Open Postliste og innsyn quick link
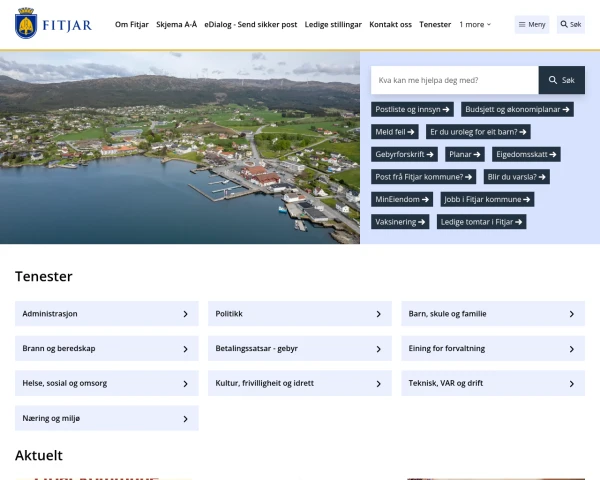This screenshot has width=600, height=480. coord(413,109)
